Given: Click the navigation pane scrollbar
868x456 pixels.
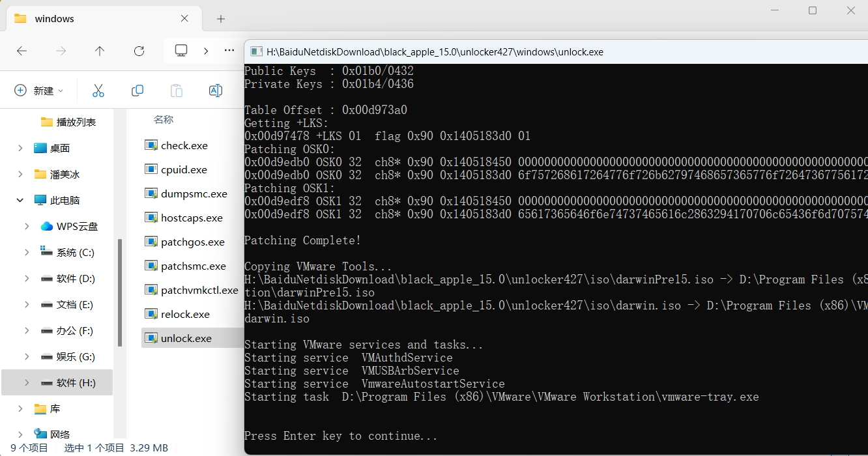Looking at the screenshot, I should 119,293.
